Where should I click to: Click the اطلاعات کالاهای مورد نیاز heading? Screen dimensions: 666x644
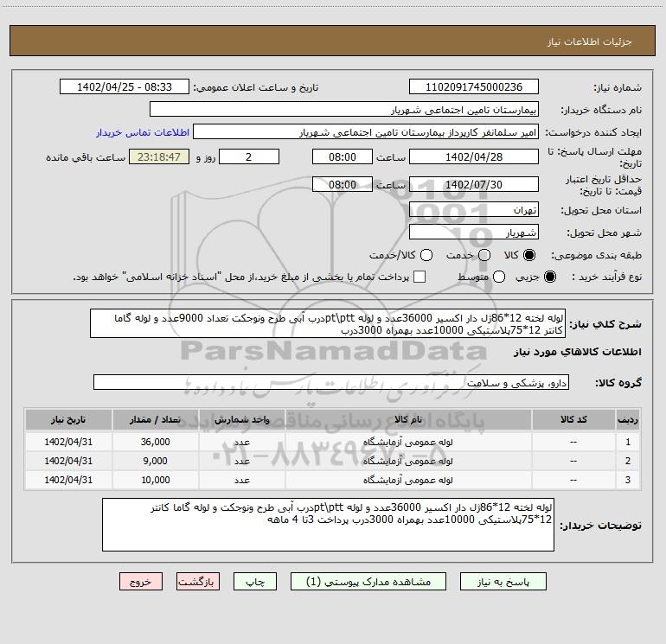(x=578, y=352)
